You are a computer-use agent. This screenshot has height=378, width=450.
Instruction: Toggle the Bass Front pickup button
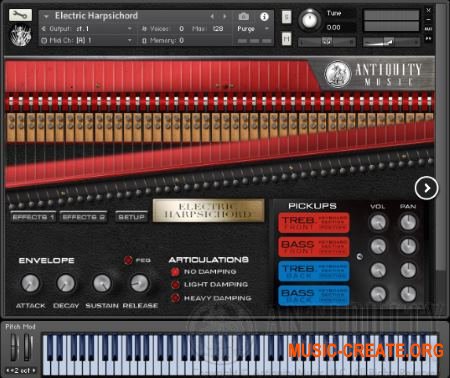313,247
